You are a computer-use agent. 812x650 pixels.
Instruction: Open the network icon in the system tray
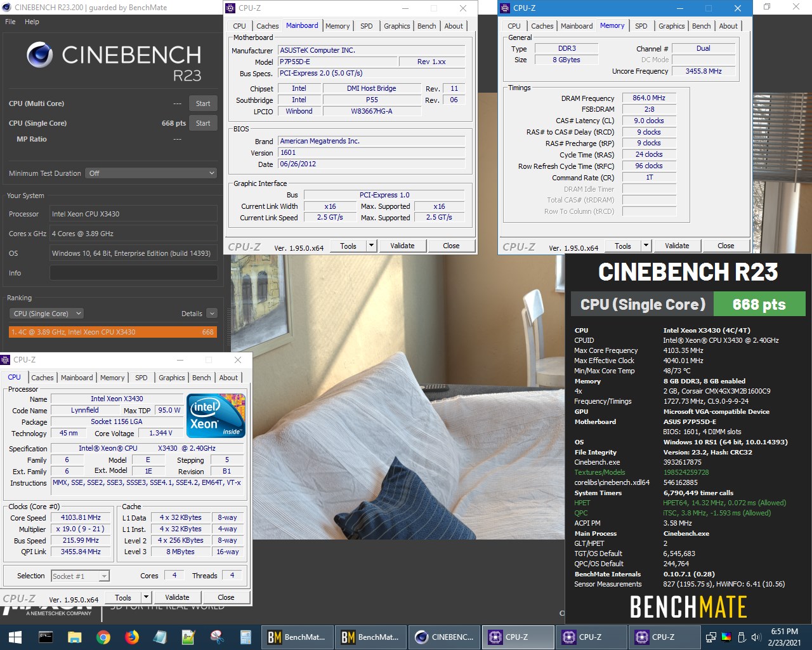pos(711,637)
